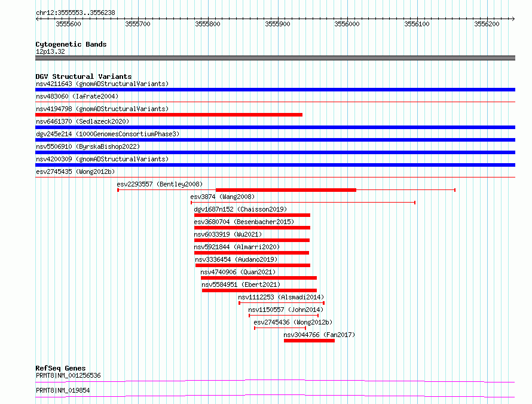The width and height of the screenshot is (532, 404).
Task: Click the nsv4211643 gnomAD variant label
Action: pos(102,84)
